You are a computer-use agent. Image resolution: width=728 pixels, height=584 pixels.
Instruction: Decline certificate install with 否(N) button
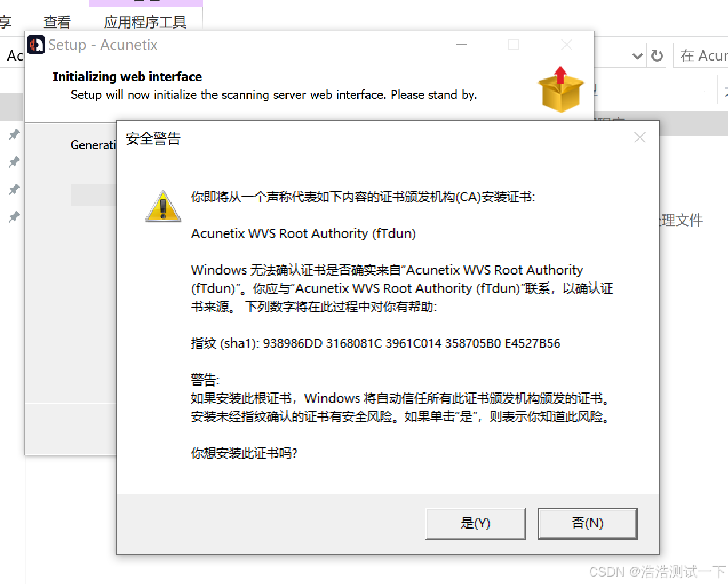(587, 523)
